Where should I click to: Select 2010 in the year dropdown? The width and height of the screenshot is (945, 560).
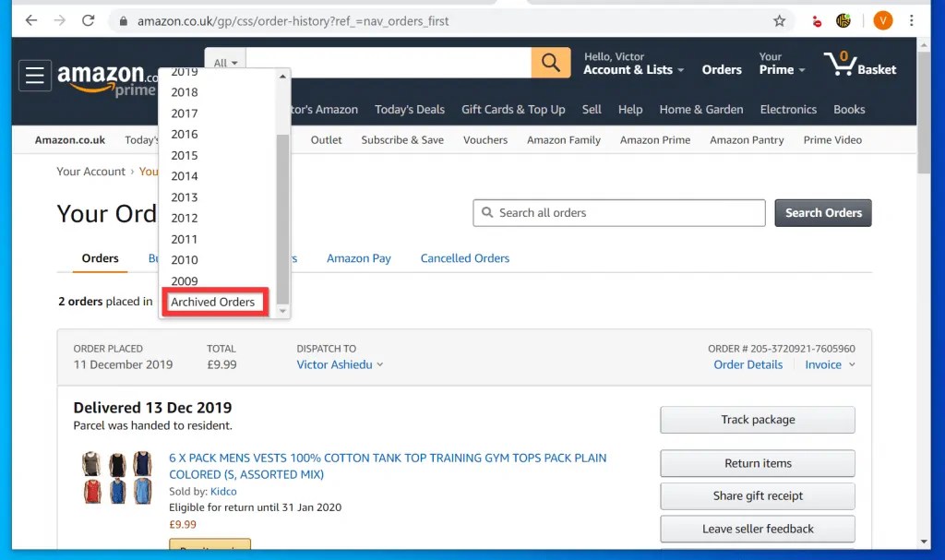click(x=185, y=260)
